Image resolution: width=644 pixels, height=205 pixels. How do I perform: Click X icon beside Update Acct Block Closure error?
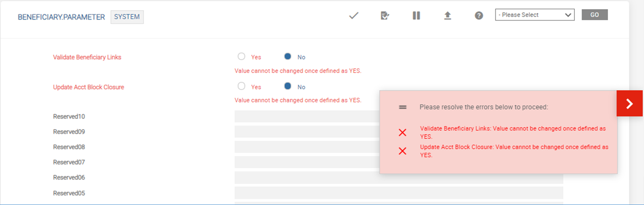click(x=403, y=151)
